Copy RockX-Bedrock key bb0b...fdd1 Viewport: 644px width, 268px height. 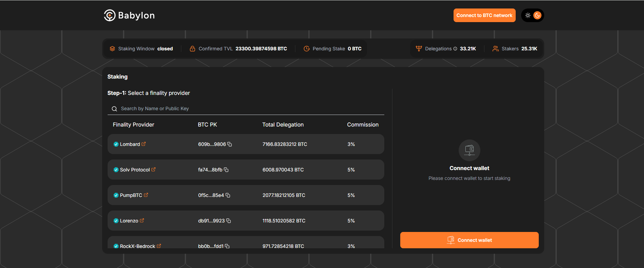pyautogui.click(x=227, y=246)
